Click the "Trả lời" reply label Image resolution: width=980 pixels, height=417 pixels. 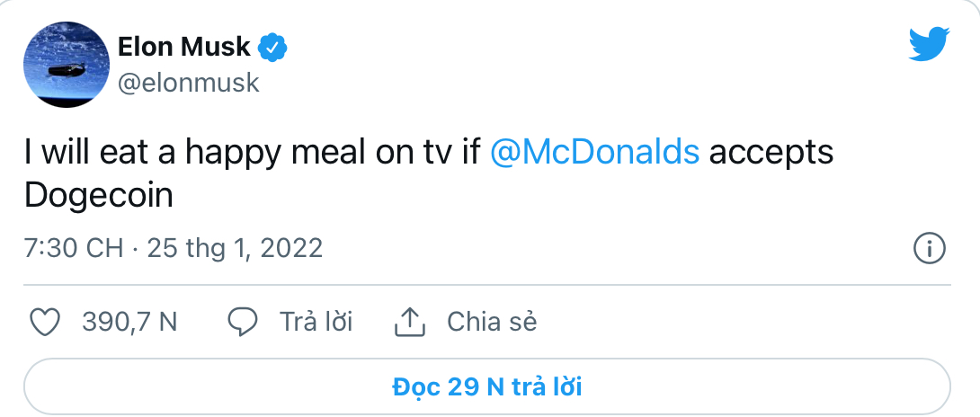(316, 321)
